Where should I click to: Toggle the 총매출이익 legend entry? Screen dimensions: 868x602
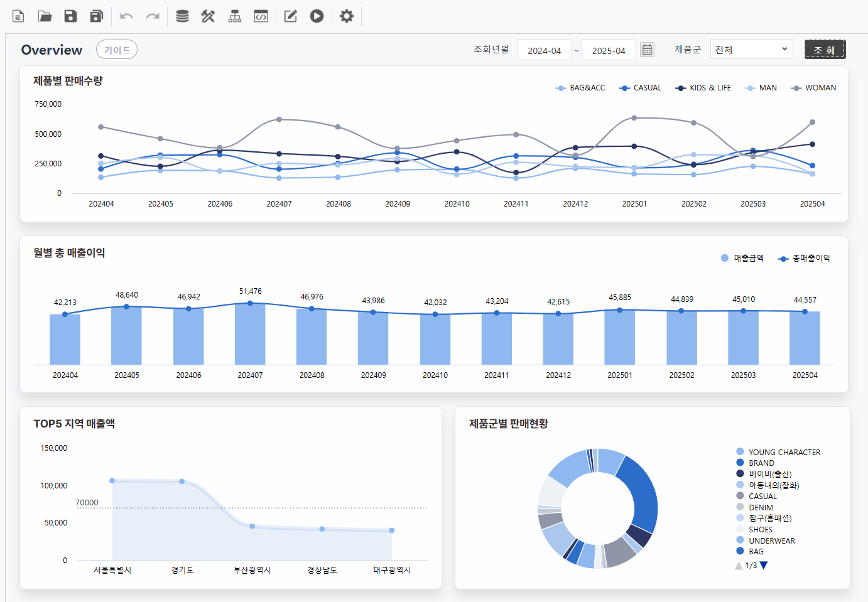coord(804,258)
